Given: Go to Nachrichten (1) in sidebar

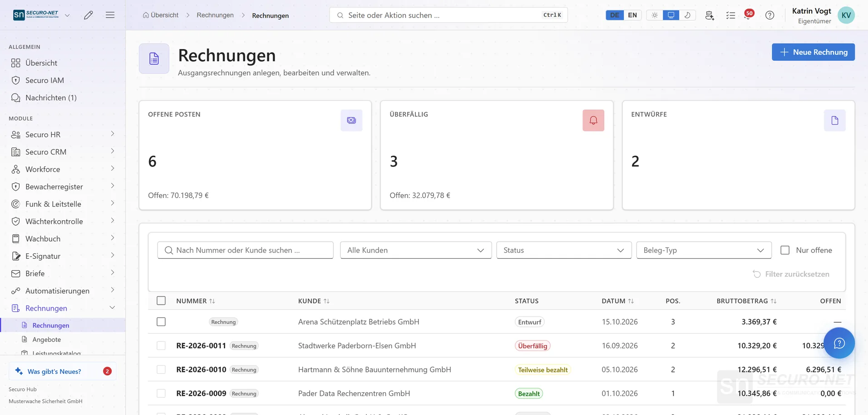Looking at the screenshot, I should pos(51,98).
